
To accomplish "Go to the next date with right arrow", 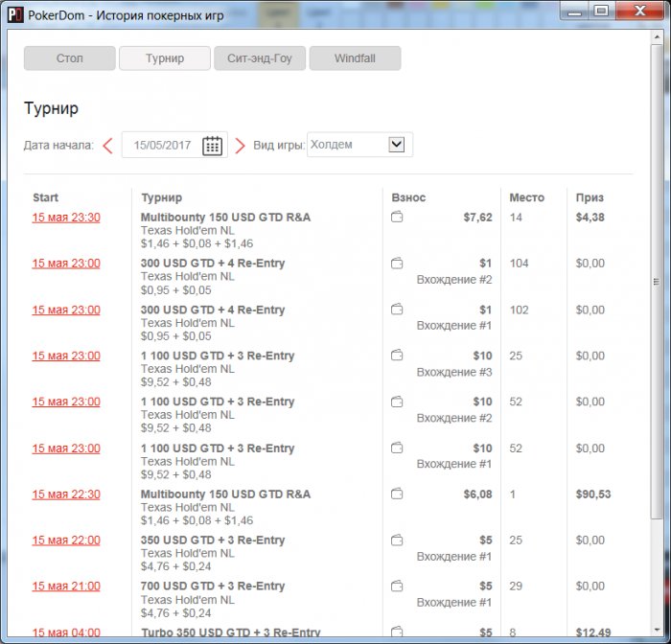I will [x=240, y=146].
